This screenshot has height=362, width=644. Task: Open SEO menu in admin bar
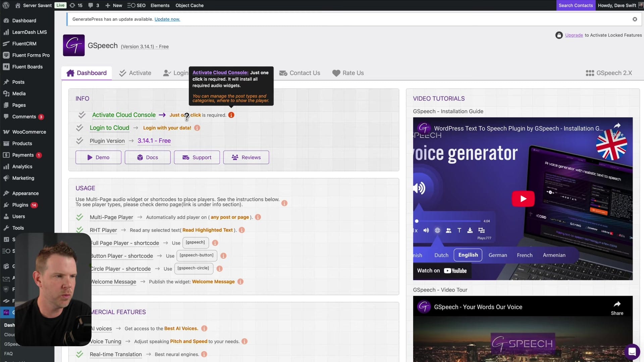pyautogui.click(x=137, y=5)
